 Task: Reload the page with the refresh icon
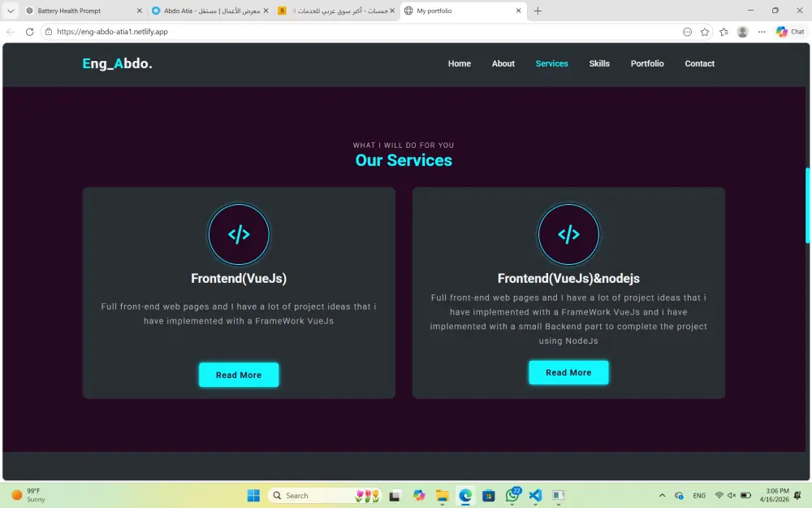click(x=29, y=32)
